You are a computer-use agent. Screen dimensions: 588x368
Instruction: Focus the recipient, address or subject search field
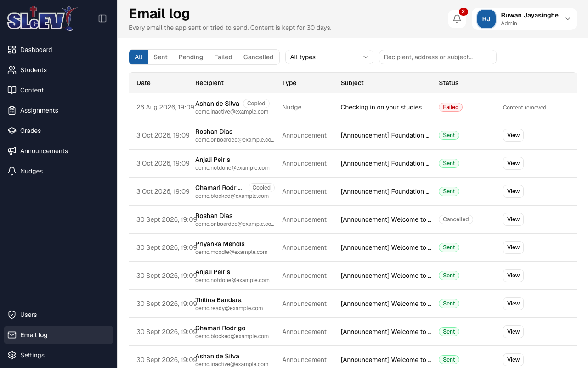438,57
